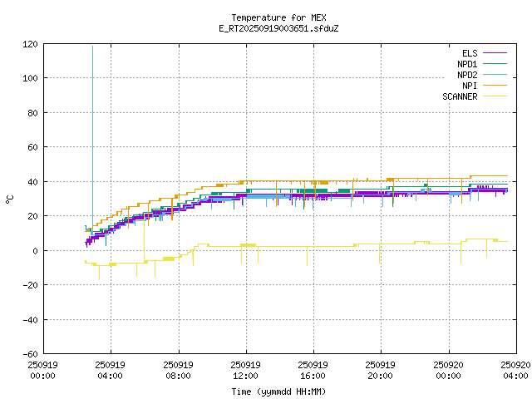Viewport: 532px width, 399px height.
Task: Click the 120 y-axis tick label
Action: coord(29,44)
